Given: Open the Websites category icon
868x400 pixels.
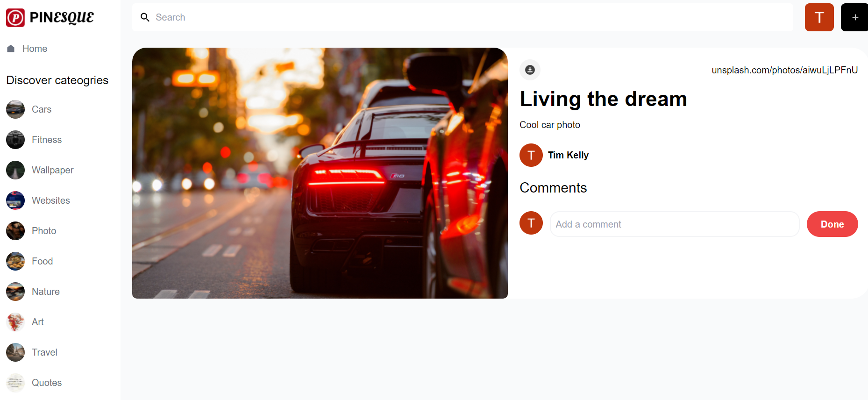Looking at the screenshot, I should (x=15, y=200).
